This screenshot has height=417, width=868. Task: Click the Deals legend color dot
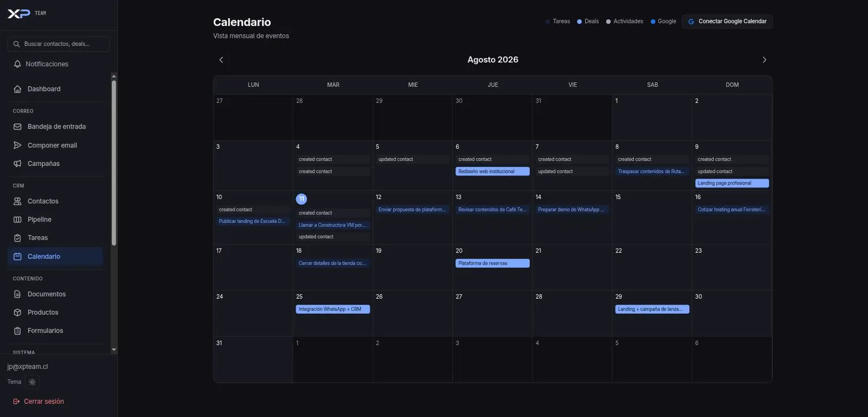point(580,22)
